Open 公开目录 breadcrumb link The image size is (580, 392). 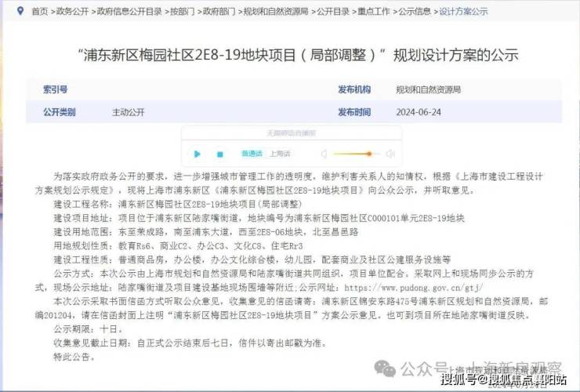(333, 12)
